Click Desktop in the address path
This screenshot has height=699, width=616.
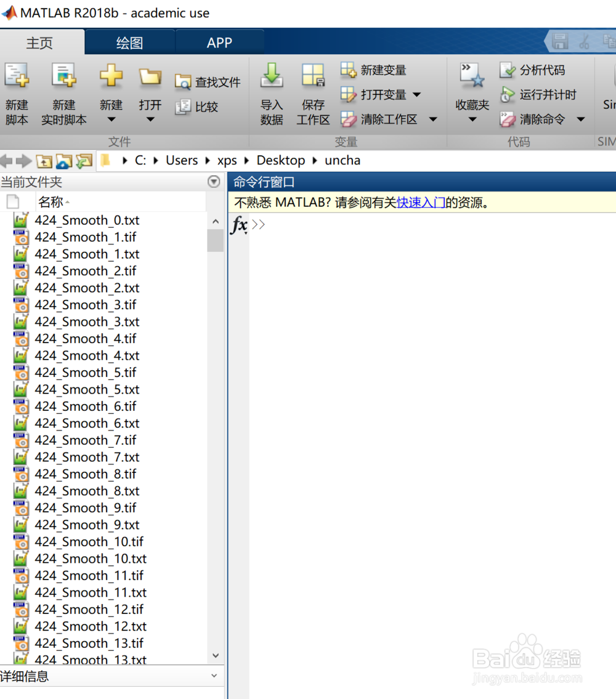[x=280, y=161]
